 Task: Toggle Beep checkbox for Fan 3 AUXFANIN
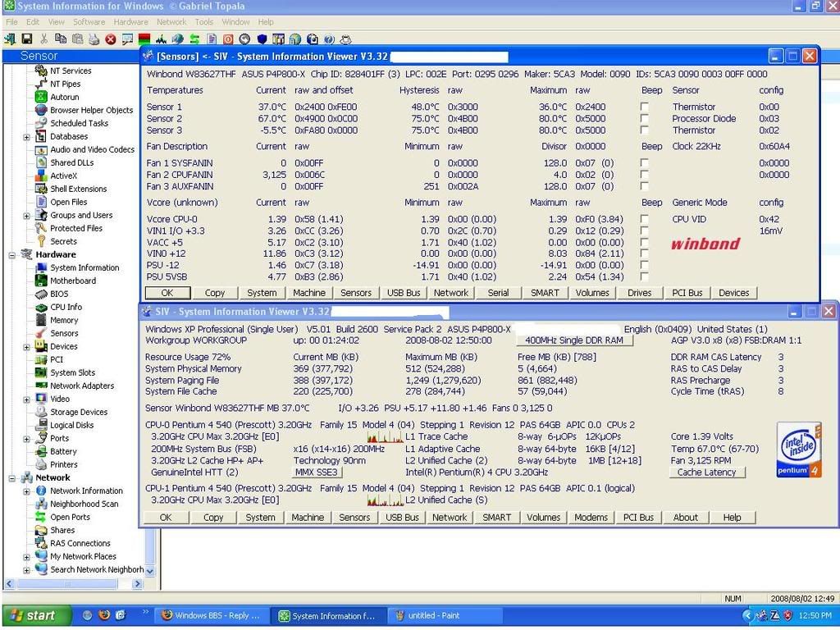(x=645, y=186)
